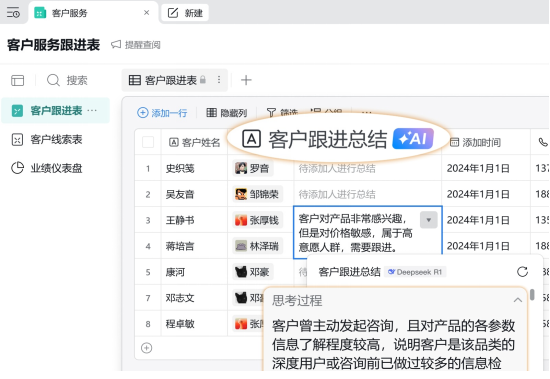Click 添加一行 to add a row
550x379 pixels.
point(162,113)
